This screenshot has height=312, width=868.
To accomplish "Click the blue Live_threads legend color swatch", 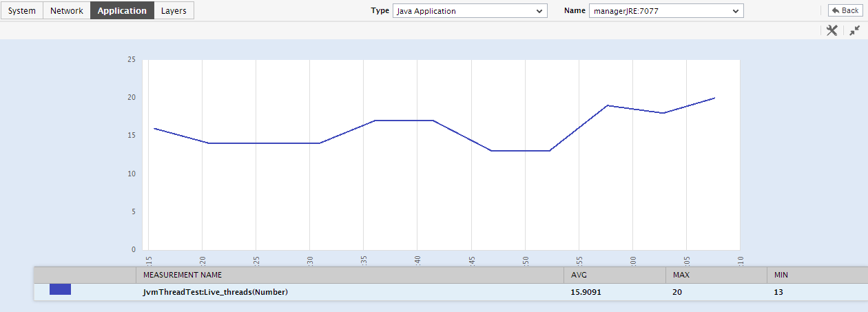I will tap(60, 289).
